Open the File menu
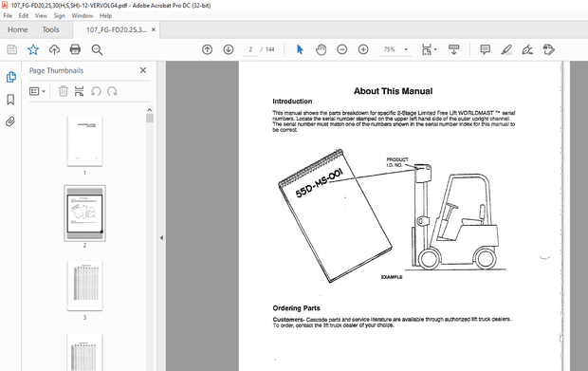 click(x=8, y=16)
